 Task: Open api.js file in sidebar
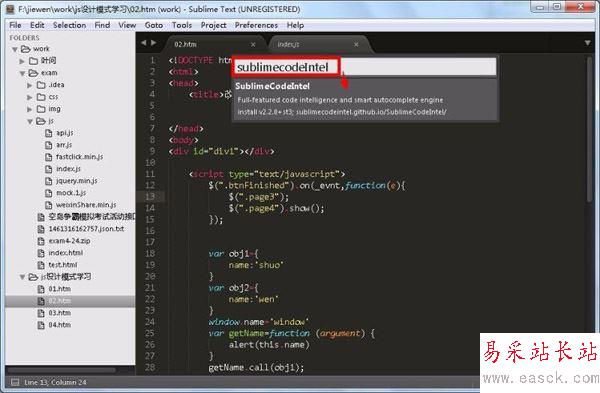[x=64, y=133]
